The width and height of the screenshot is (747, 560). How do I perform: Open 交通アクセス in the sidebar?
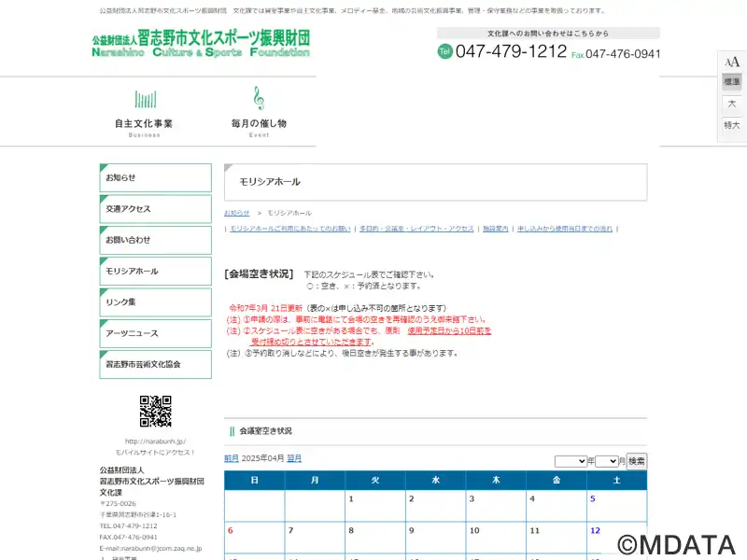tap(155, 209)
